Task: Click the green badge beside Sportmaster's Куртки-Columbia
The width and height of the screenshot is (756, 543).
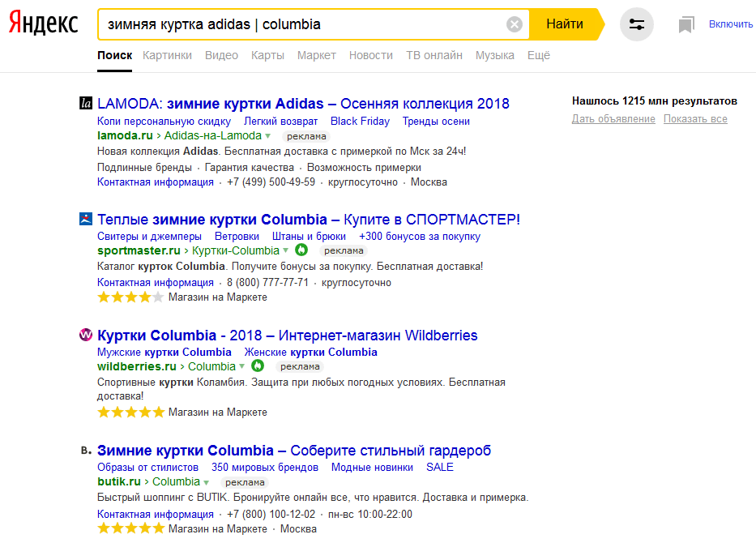Action: 301,250
